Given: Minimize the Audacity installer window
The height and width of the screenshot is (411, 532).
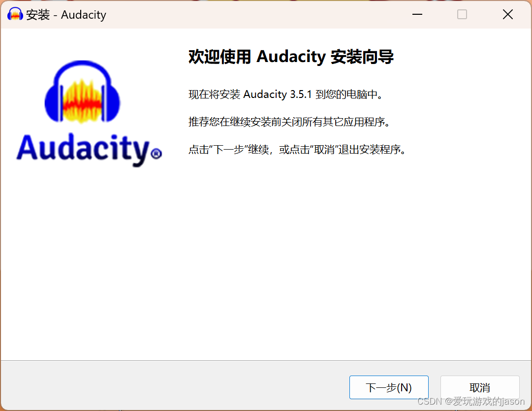Looking at the screenshot, I should [x=417, y=14].
